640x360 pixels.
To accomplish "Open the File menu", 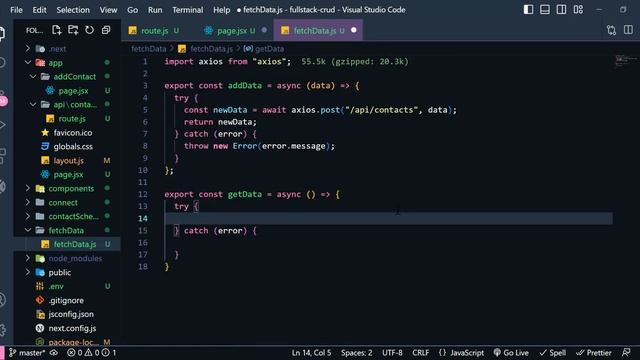I will [16, 10].
